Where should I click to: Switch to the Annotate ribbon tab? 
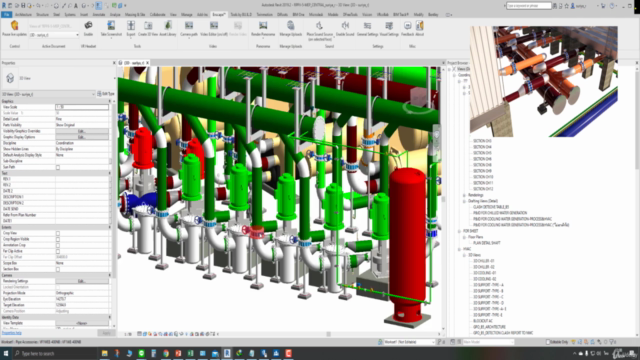[x=99, y=15]
